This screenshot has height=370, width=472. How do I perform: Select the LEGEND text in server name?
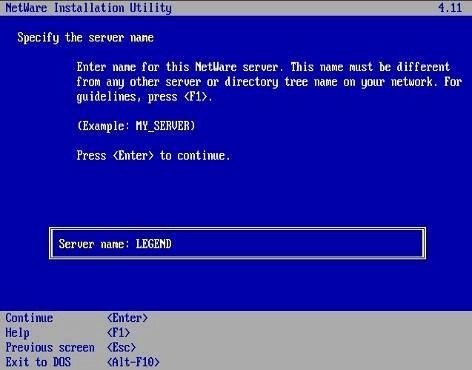[x=153, y=244]
